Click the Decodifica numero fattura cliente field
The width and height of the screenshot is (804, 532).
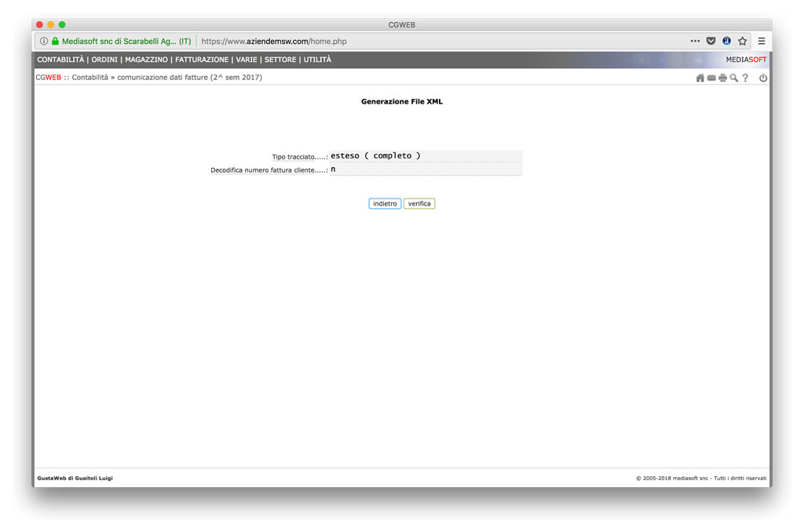[426, 169]
